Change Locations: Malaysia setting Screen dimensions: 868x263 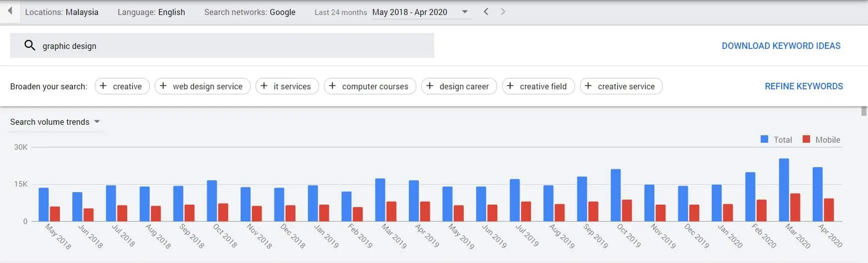(62, 12)
